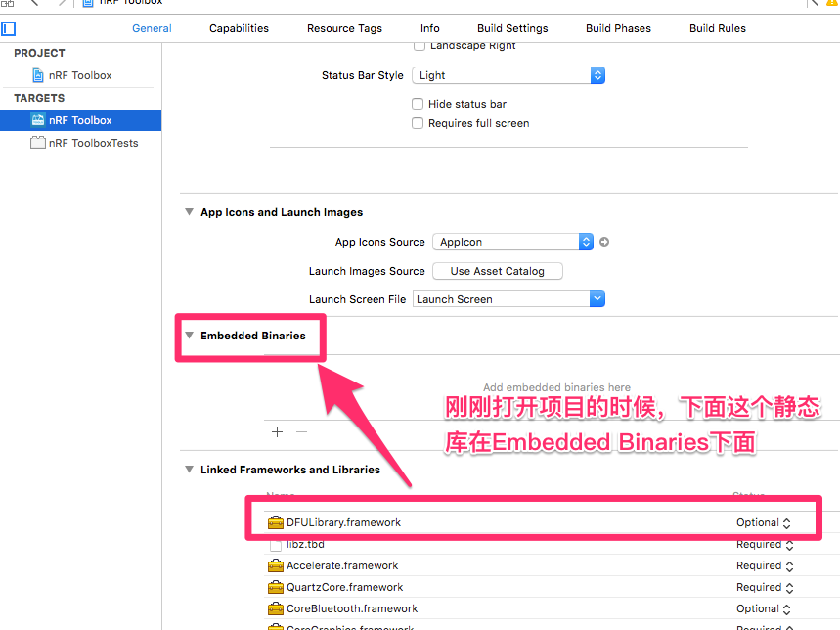Remove embedded binary with minus button

[x=301, y=431]
